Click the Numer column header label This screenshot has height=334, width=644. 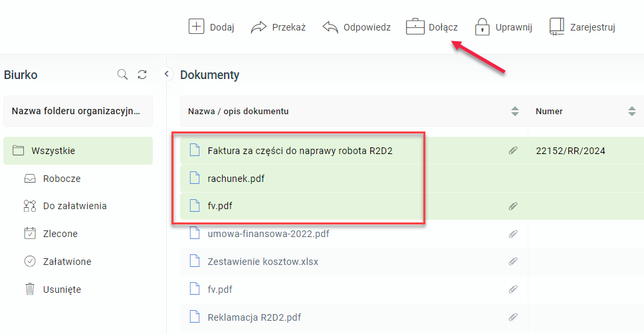[x=549, y=111]
